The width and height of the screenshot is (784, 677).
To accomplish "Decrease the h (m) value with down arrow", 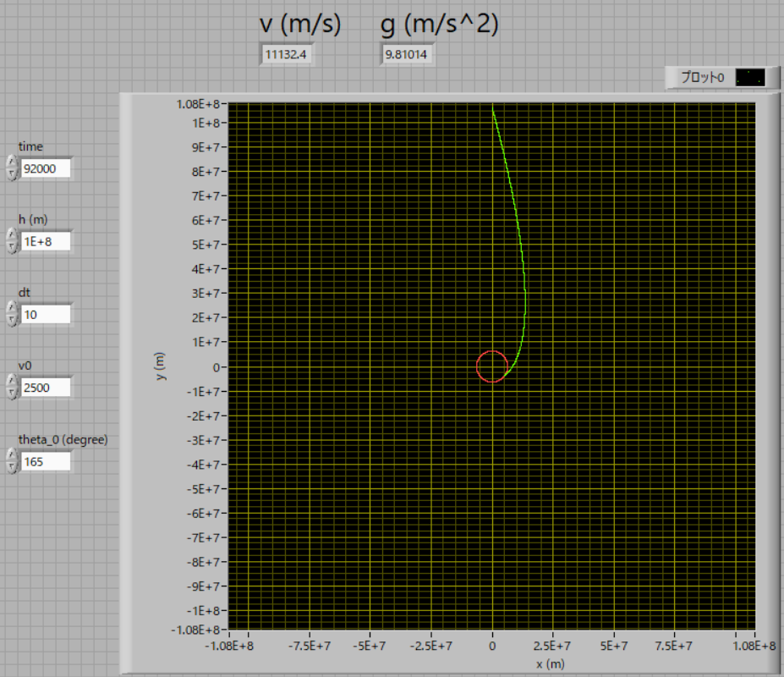I will coord(11,247).
